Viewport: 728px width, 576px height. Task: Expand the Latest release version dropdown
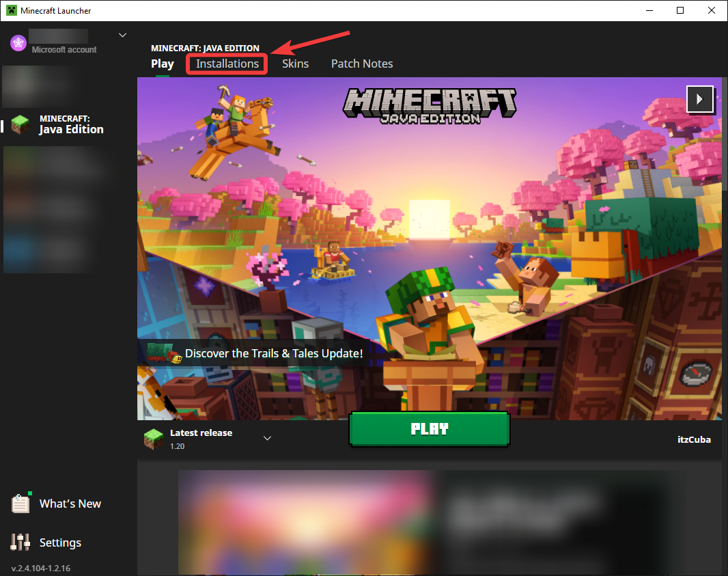tap(268, 439)
